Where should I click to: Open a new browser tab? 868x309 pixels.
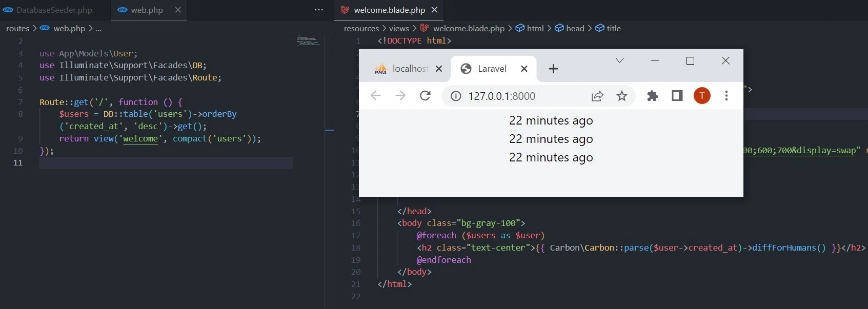pyautogui.click(x=553, y=69)
